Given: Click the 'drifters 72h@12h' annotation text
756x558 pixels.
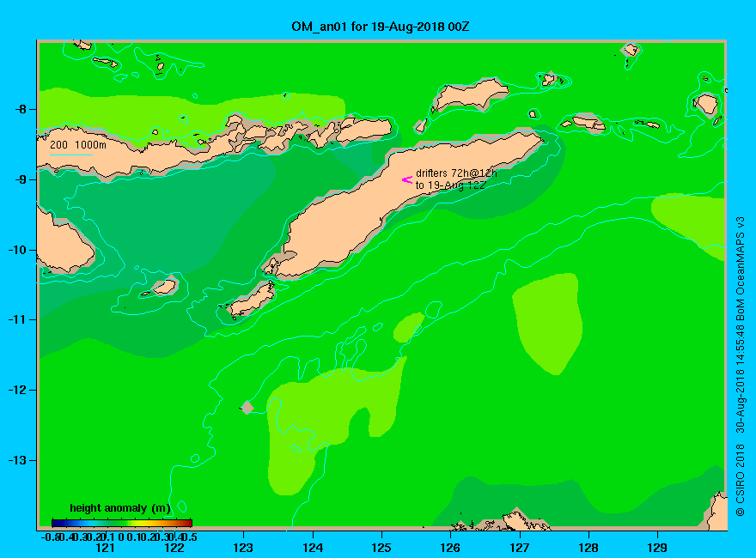Looking at the screenshot, I should point(456,173).
